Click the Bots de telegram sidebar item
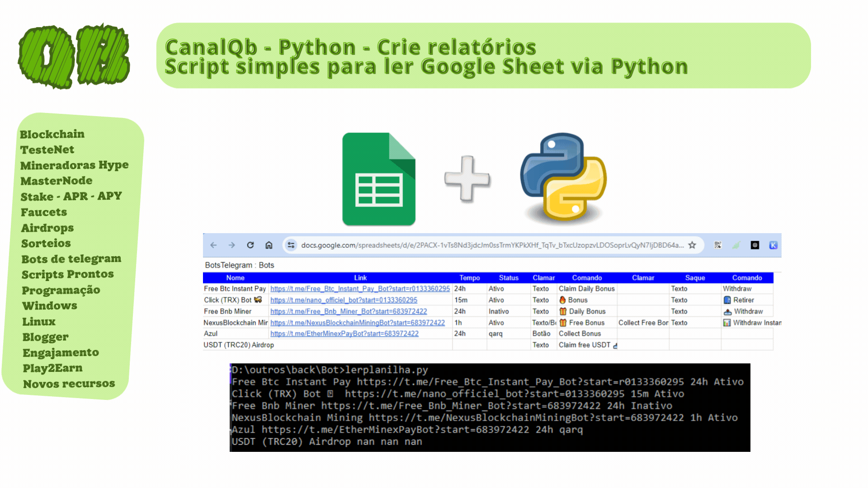Screen dimensions: 868x488 [71, 259]
